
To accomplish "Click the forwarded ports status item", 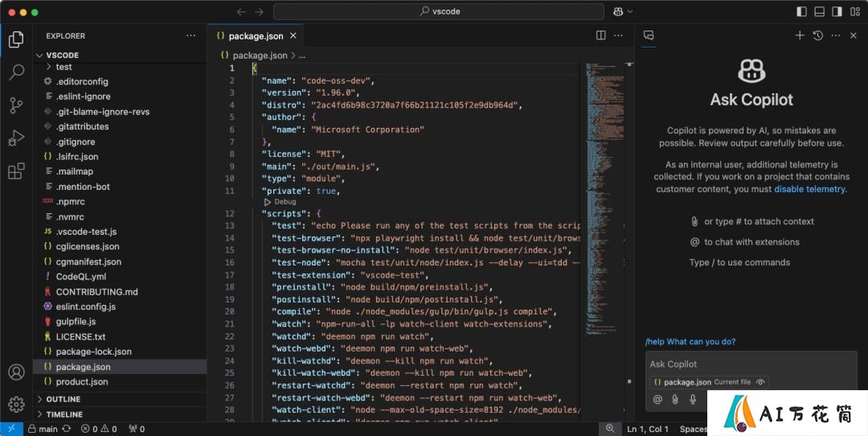I will [136, 429].
